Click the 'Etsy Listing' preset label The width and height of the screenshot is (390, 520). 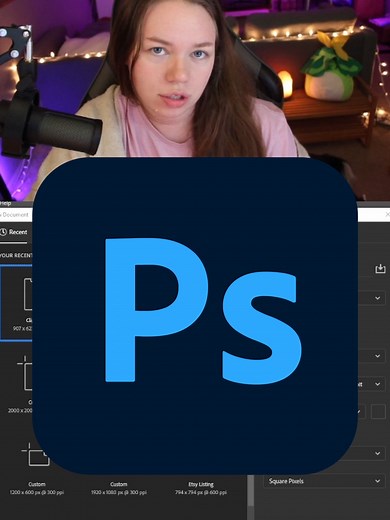[x=201, y=484]
